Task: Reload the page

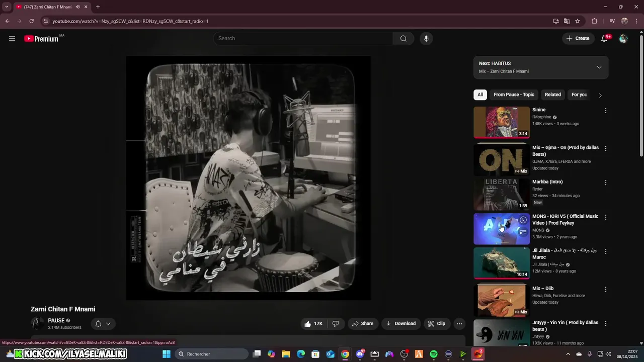Action: click(x=31, y=21)
